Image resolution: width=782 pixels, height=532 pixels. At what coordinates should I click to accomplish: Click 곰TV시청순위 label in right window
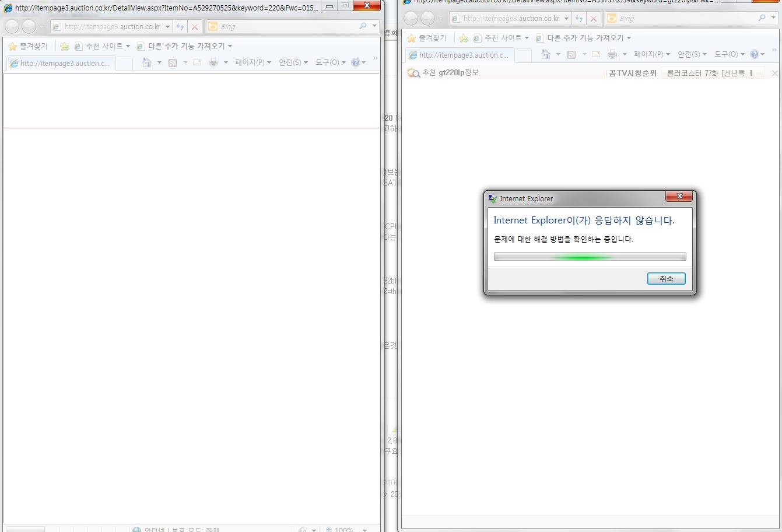632,73
